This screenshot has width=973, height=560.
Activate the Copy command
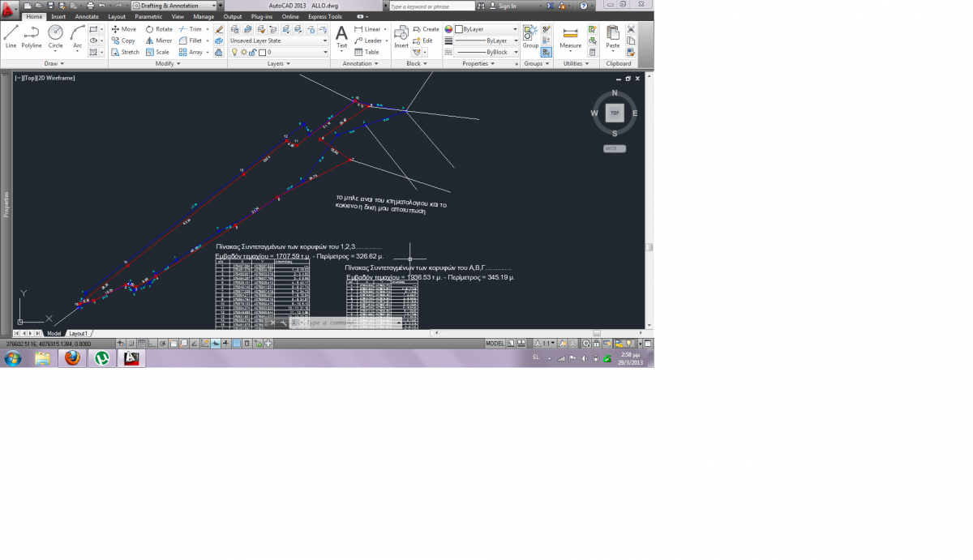[x=123, y=41]
